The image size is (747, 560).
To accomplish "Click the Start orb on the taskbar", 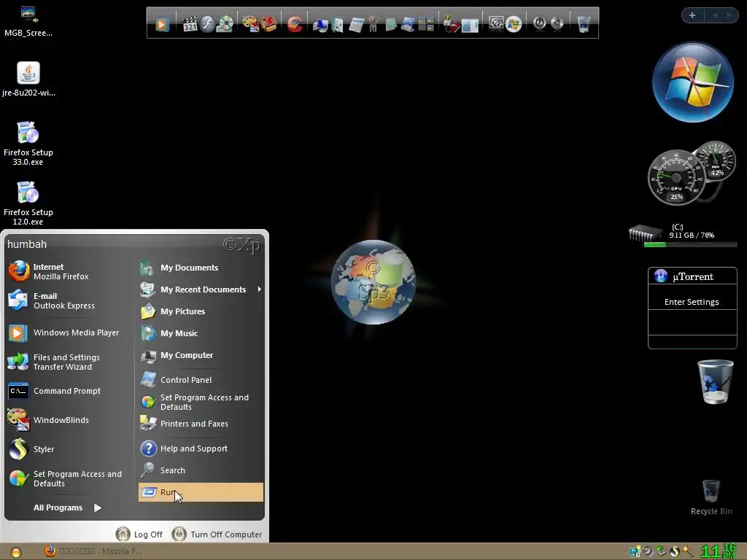I will click(x=16, y=552).
